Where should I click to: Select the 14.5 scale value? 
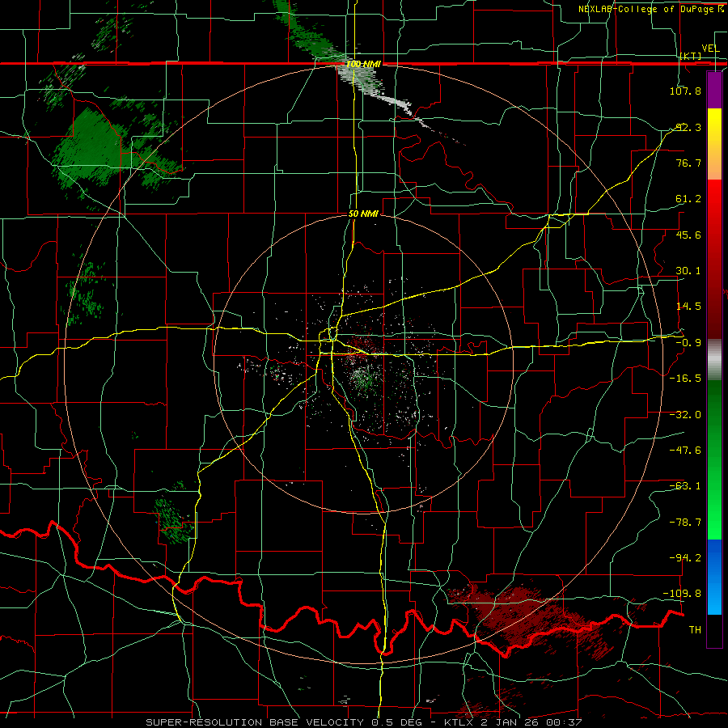pos(688,307)
